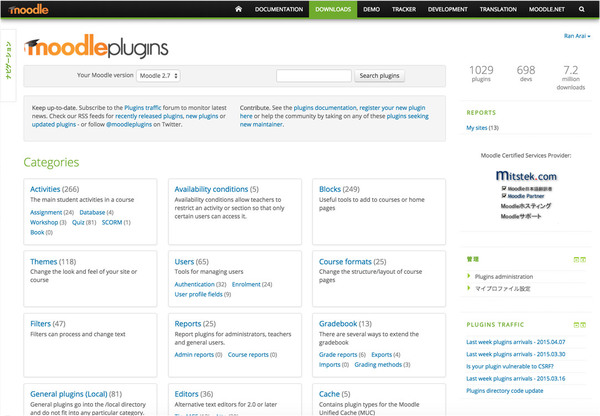Open Is your plugin vulnerable to CSRF?
The height and width of the screenshot is (416, 600).
tap(510, 367)
